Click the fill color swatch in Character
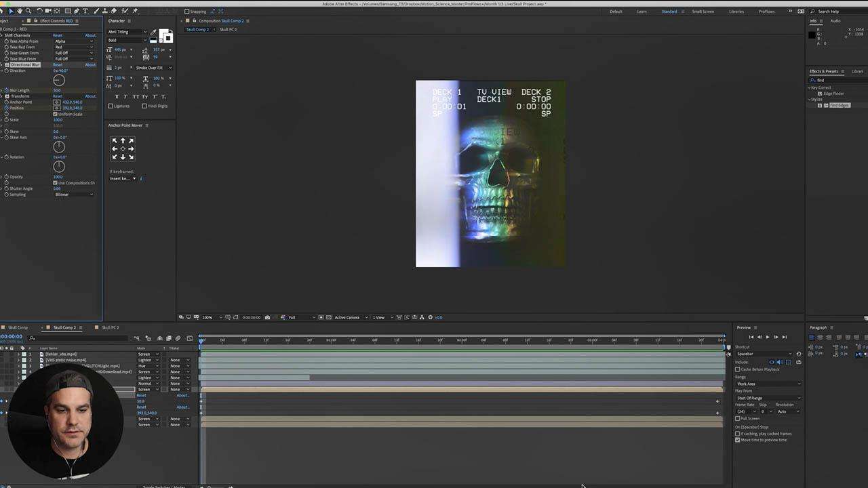The height and width of the screenshot is (488, 868). (163, 34)
